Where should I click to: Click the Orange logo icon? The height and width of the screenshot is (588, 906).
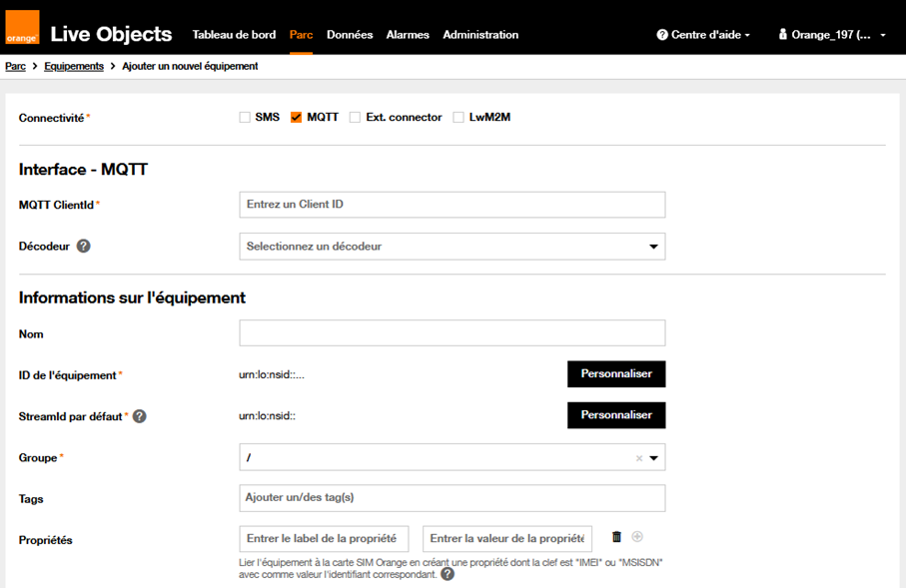coord(22,28)
